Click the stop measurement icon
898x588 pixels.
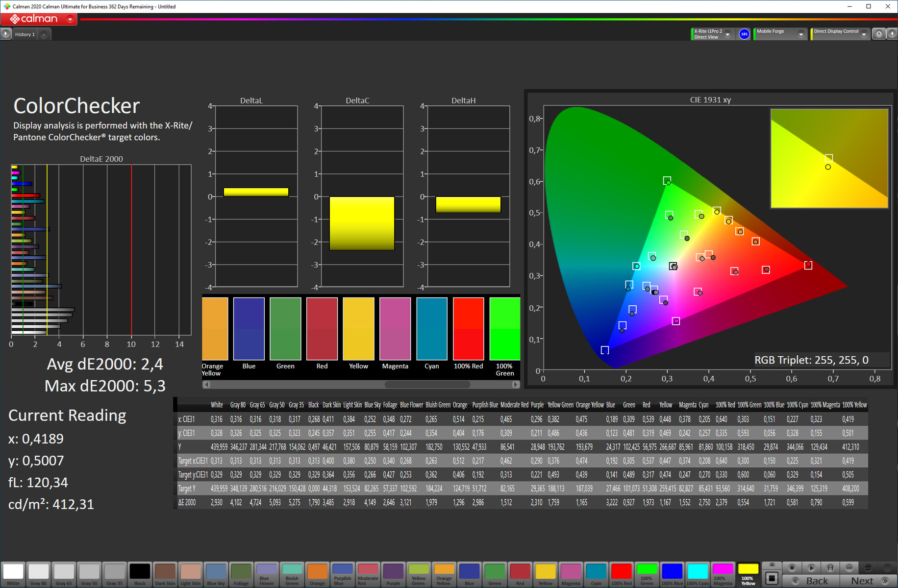[792, 567]
